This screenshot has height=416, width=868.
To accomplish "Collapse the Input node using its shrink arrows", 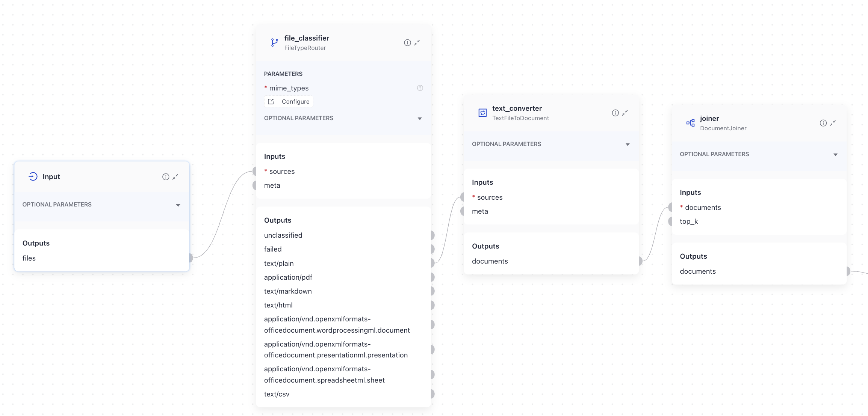I will (x=175, y=176).
